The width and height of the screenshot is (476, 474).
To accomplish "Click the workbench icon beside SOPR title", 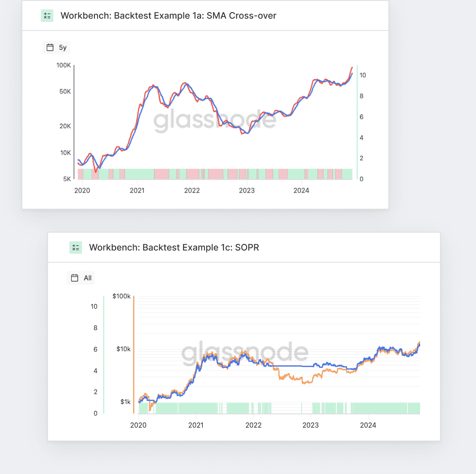I will (76, 247).
